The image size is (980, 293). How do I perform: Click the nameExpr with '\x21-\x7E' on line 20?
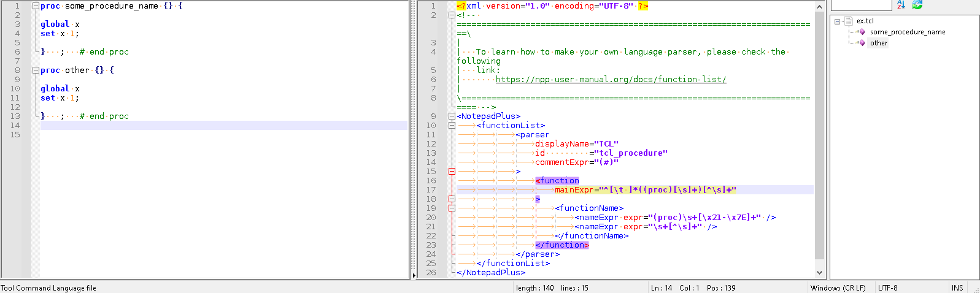[x=675, y=218]
